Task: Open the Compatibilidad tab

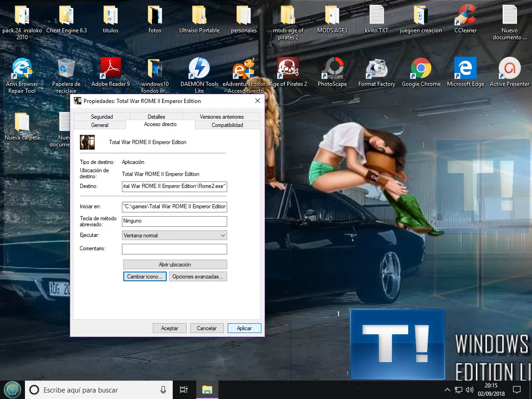Action: (x=227, y=125)
